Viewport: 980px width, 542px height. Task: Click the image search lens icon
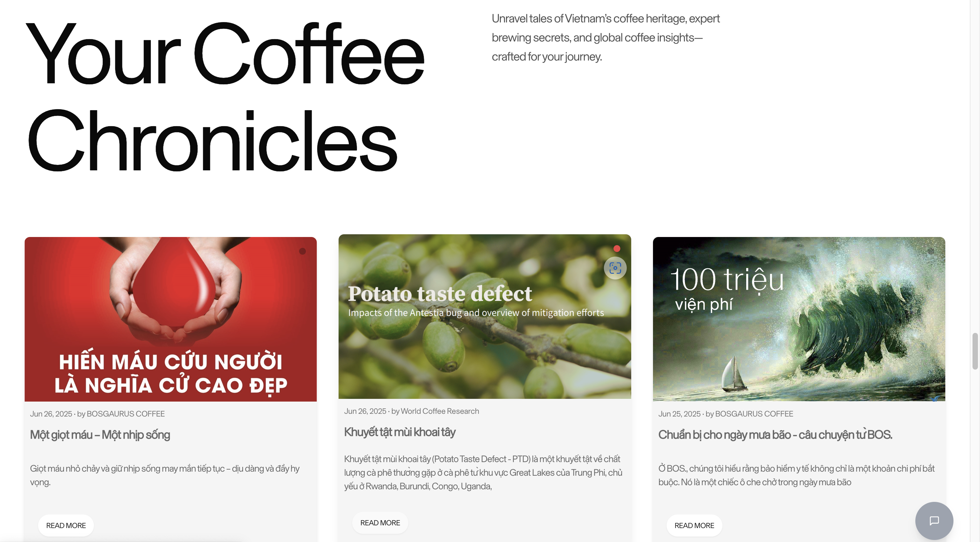click(615, 268)
